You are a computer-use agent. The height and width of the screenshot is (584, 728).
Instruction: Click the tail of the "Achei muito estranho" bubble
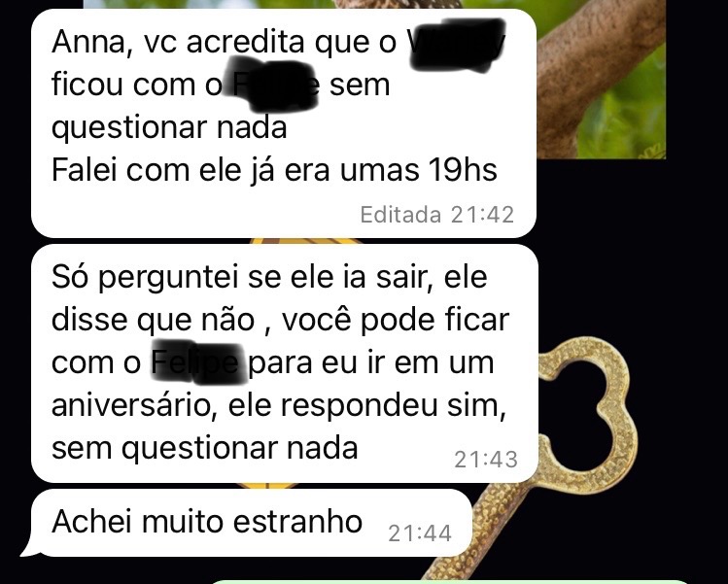coord(29,548)
